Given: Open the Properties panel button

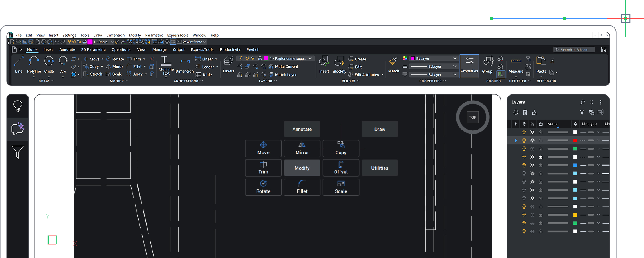Looking at the screenshot, I should (x=469, y=66).
